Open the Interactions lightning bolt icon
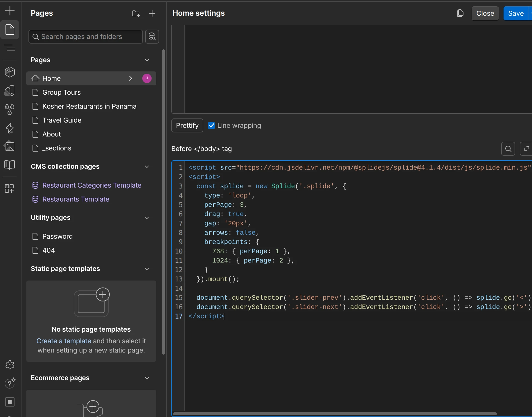This screenshot has width=532, height=417. coord(10,128)
